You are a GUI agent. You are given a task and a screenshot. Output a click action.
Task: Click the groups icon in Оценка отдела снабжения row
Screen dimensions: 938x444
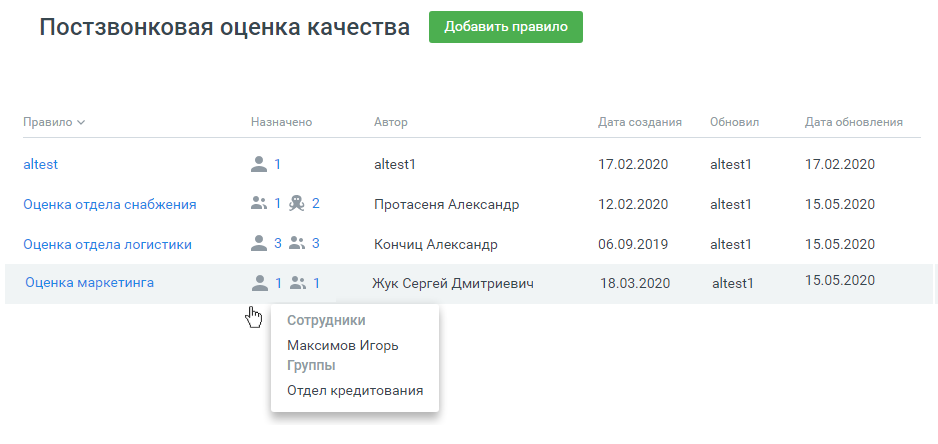(259, 204)
